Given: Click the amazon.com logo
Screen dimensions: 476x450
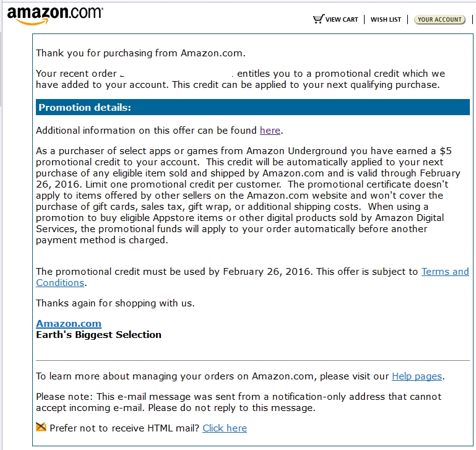Looking at the screenshot, I should (55, 15).
